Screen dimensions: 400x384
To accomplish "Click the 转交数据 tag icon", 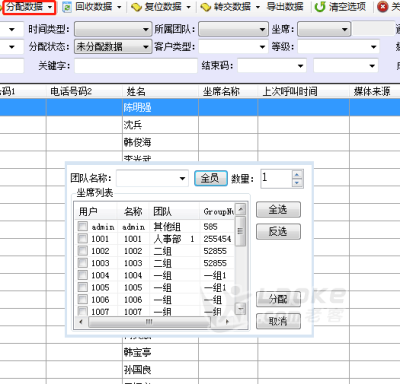I will coord(206,7).
